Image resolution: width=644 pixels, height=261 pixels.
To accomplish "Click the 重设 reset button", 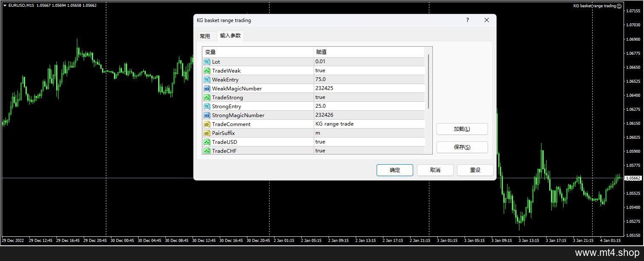I will (x=475, y=170).
